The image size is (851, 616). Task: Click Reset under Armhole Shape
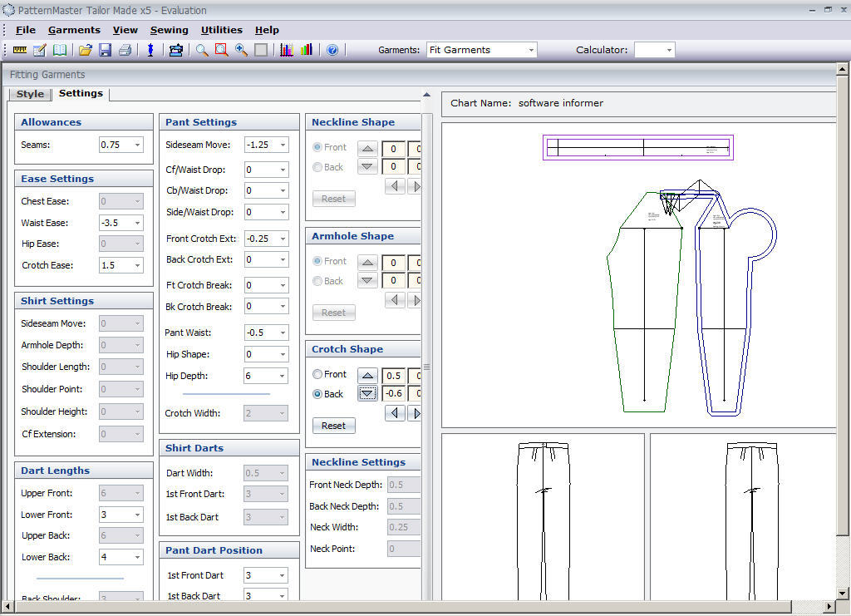pos(333,313)
